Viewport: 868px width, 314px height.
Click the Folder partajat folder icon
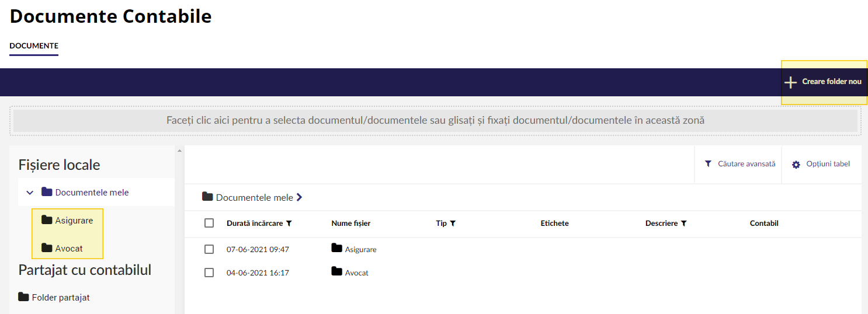(23, 297)
